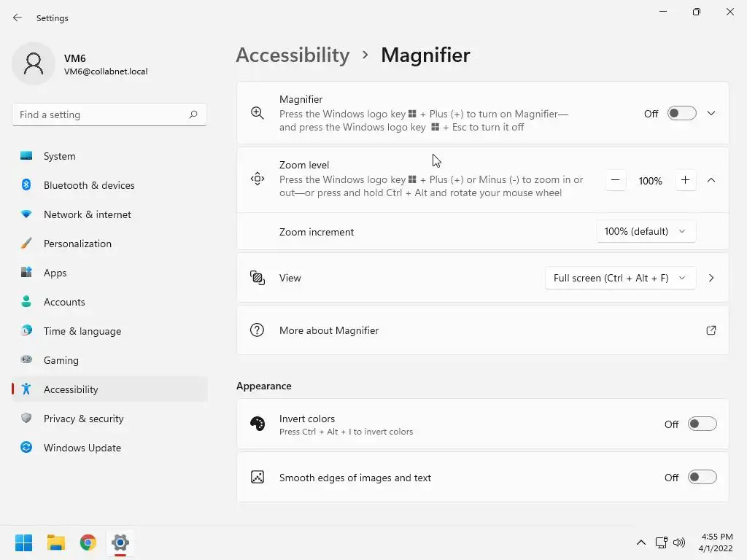The image size is (747, 560).
Task: Click the Personalization paintbrush icon
Action: point(26,244)
